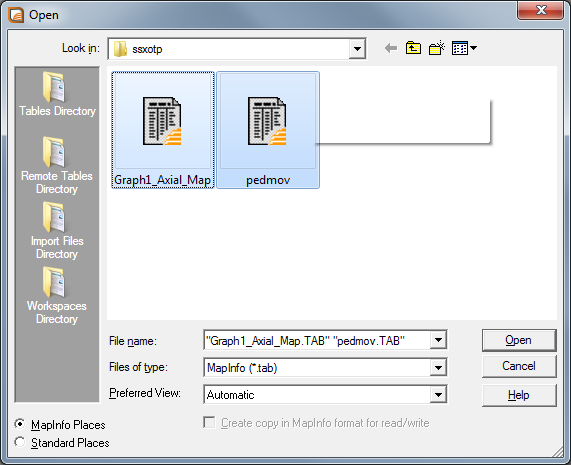The width and height of the screenshot is (571, 465).
Task: Select the pedmov table file
Action: [x=268, y=130]
